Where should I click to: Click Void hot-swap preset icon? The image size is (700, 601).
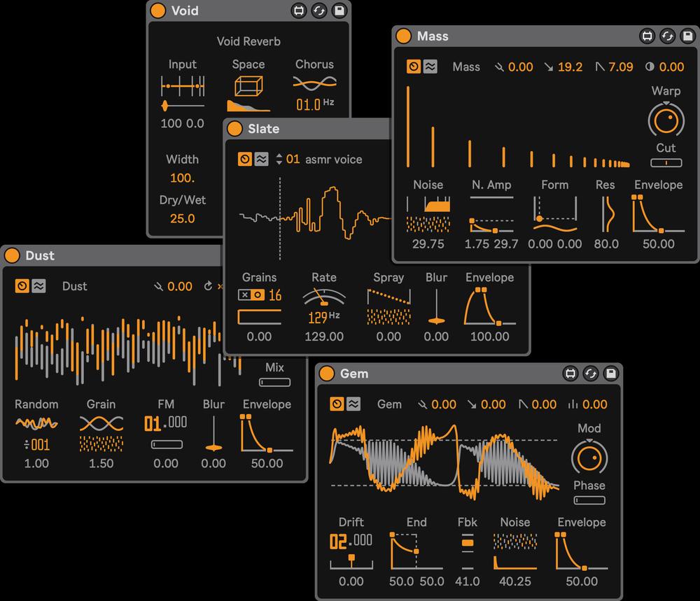318,10
